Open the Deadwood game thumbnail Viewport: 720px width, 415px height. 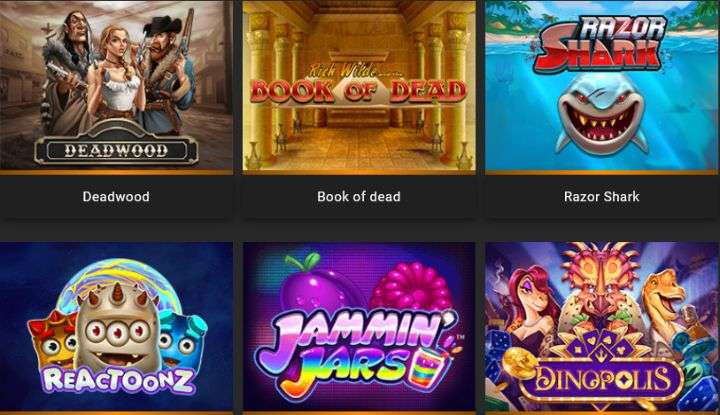pos(116,85)
